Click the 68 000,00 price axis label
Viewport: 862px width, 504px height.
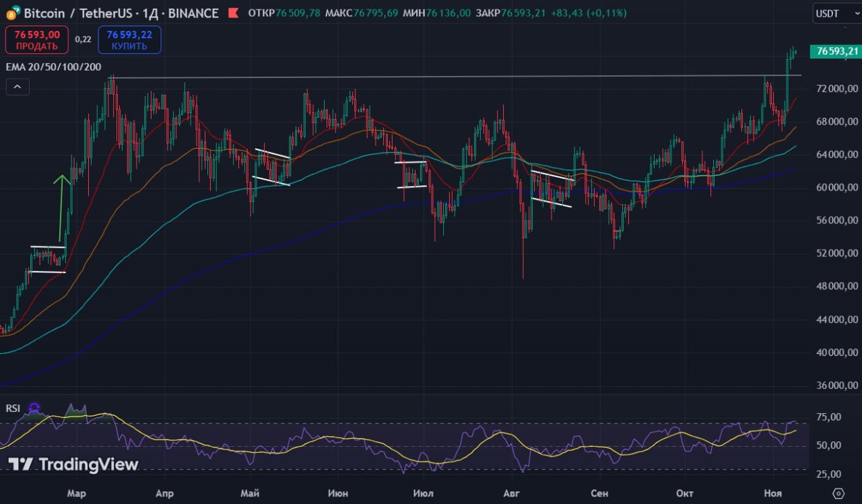(x=836, y=122)
